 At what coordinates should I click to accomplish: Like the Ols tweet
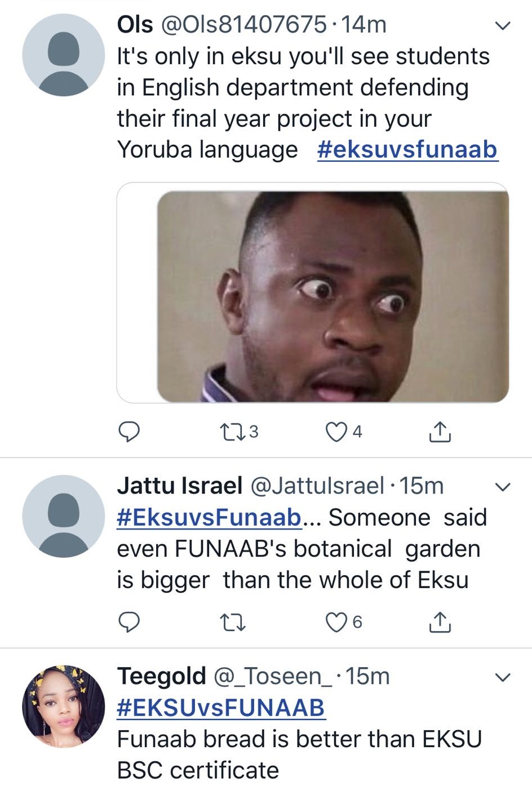pos(336,432)
